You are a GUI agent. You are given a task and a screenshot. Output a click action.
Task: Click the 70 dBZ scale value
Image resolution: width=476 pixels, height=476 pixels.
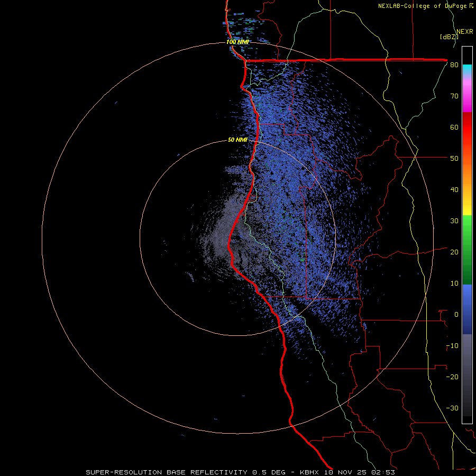pos(454,96)
